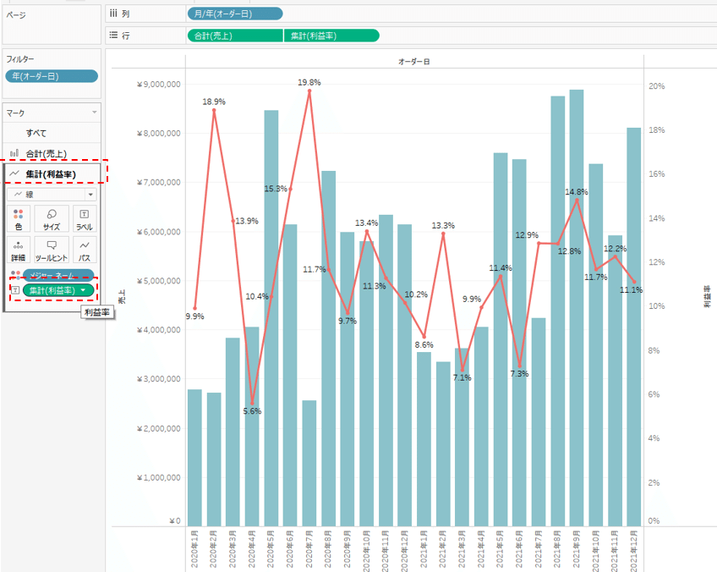Select the 14.8% line data point

pyautogui.click(x=577, y=201)
